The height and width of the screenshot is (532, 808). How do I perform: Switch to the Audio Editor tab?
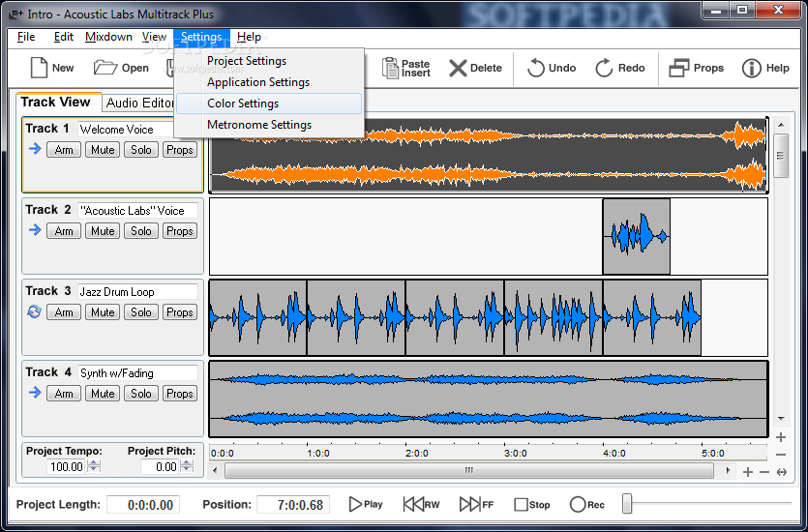tap(139, 103)
